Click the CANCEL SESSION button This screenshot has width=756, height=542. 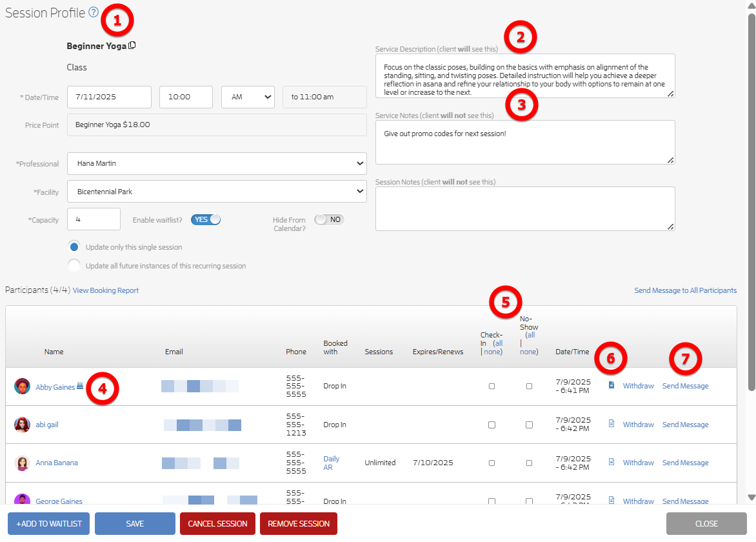(217, 524)
